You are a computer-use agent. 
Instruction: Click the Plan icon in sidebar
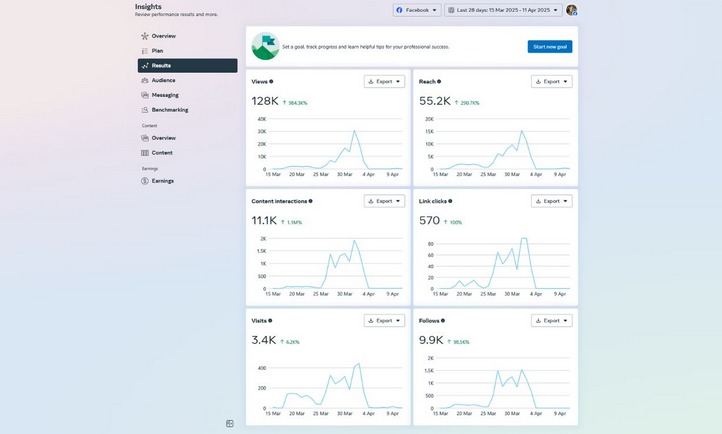pyautogui.click(x=145, y=51)
